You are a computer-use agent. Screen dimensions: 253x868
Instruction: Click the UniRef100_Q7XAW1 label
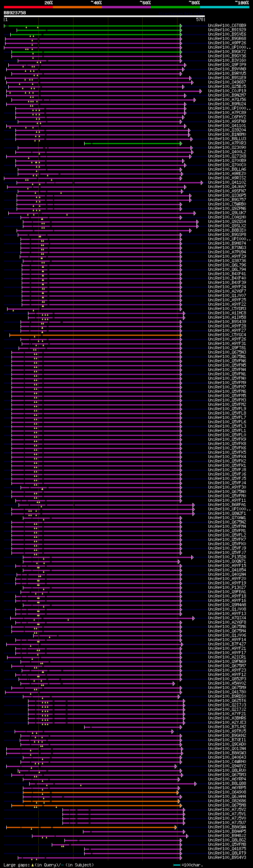click(x=227, y=518)
